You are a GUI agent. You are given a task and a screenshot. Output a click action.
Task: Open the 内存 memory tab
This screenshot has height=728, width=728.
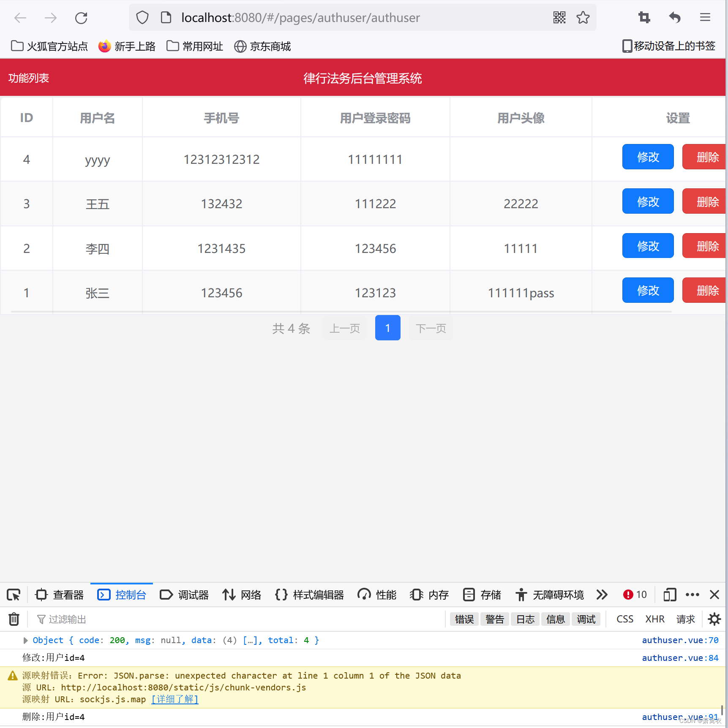pos(429,595)
